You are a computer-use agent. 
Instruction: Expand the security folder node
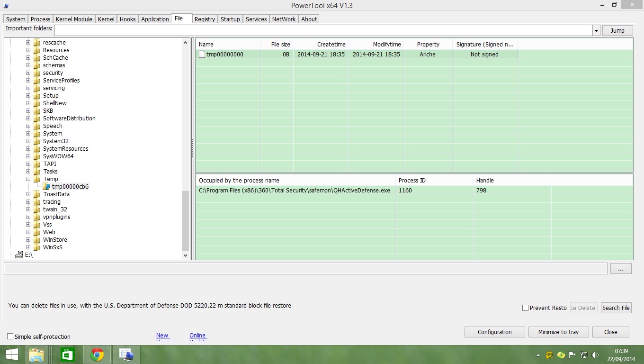[28, 73]
